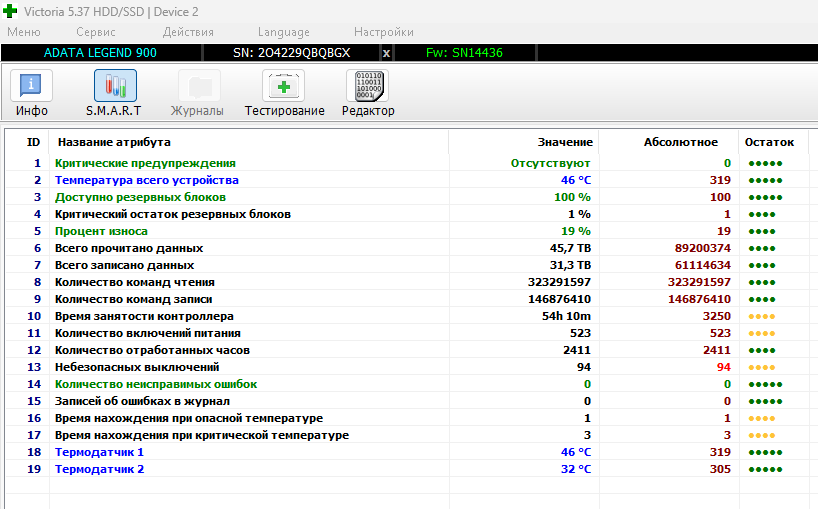818x509 pixels.
Task: Click green health dots for Термодатчик 2
Action: (765, 469)
